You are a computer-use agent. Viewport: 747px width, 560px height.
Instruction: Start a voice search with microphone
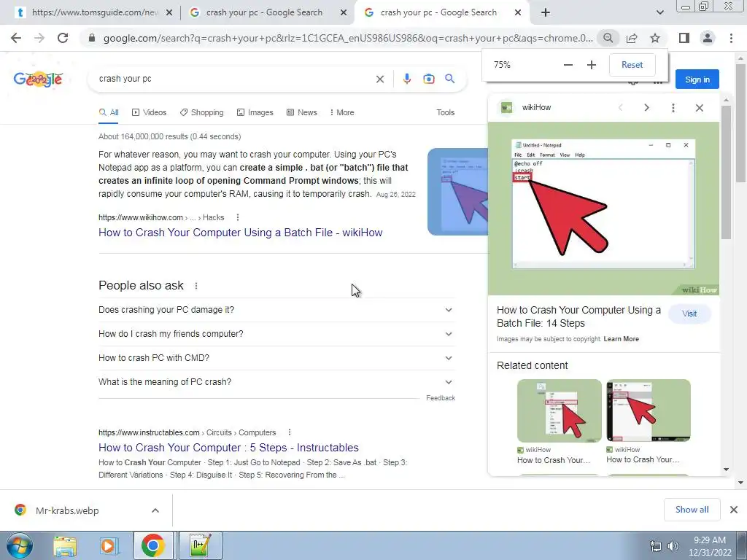(x=406, y=79)
